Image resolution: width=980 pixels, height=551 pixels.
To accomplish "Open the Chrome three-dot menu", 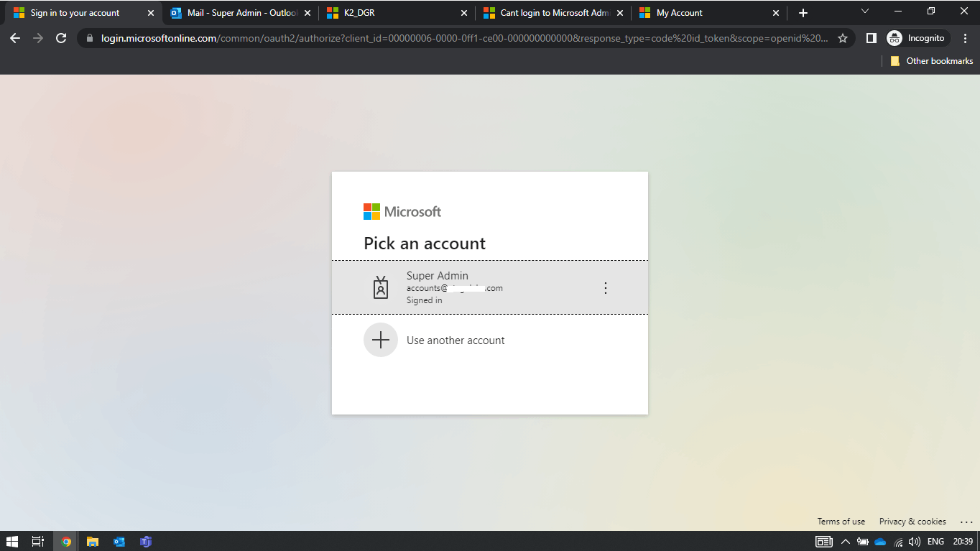I will coord(965,38).
